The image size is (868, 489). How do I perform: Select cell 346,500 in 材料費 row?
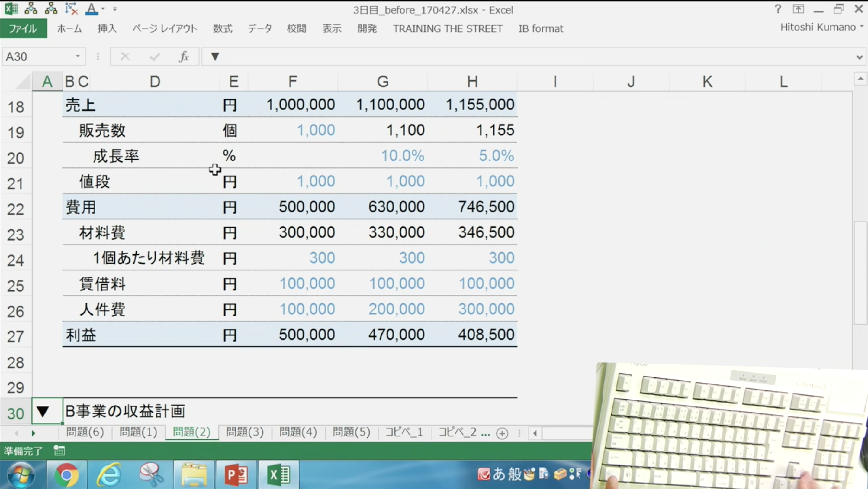tap(472, 232)
